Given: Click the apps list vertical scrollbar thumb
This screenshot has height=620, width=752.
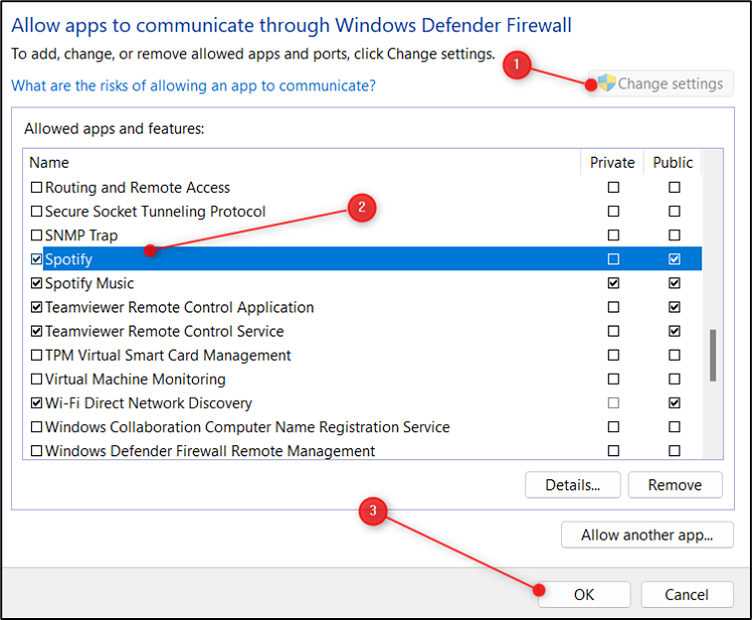Looking at the screenshot, I should (713, 355).
